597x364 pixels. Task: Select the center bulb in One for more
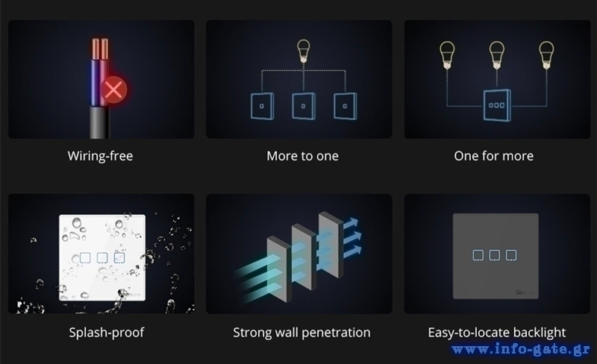[497, 55]
